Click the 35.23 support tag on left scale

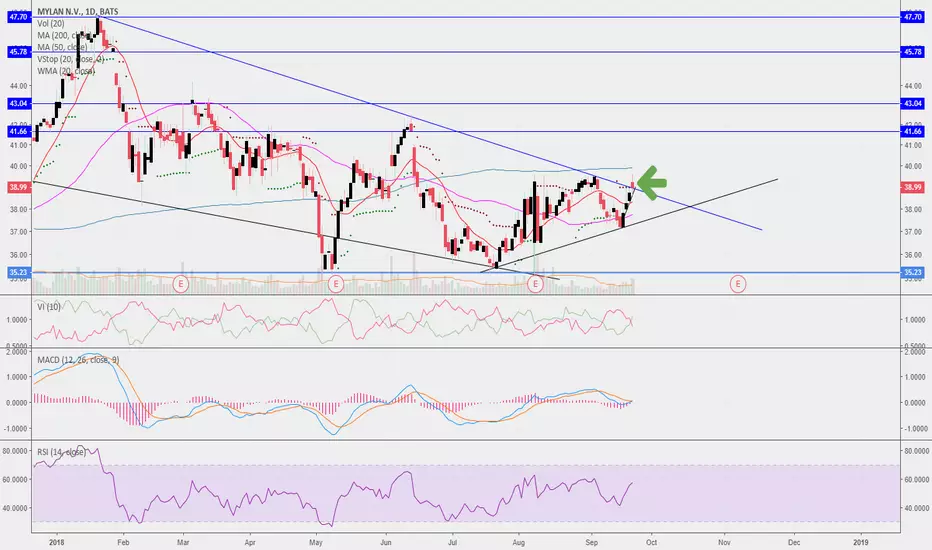[x=18, y=272]
